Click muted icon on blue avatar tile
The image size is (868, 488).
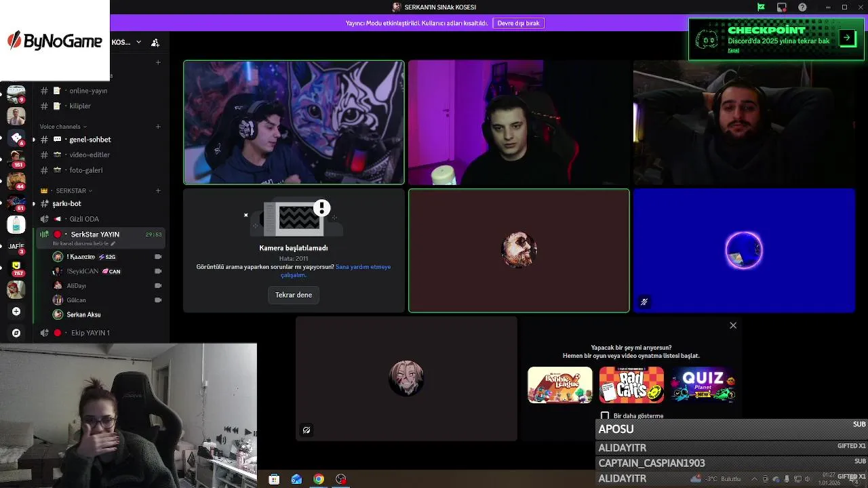[x=644, y=302]
